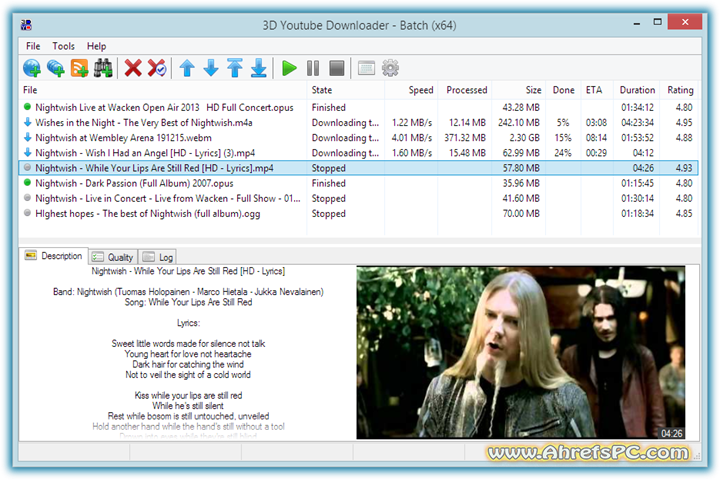Select Wishes in the Night m4a row
The width and height of the screenshot is (720, 480).
click(x=358, y=123)
